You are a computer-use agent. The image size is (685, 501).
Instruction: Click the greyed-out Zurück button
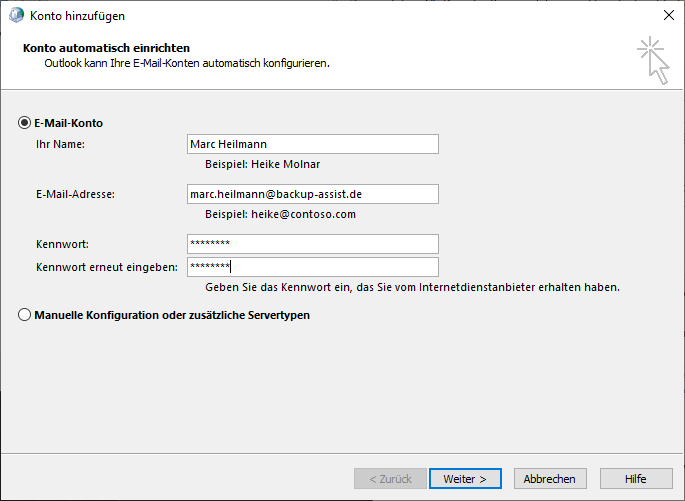coord(390,479)
